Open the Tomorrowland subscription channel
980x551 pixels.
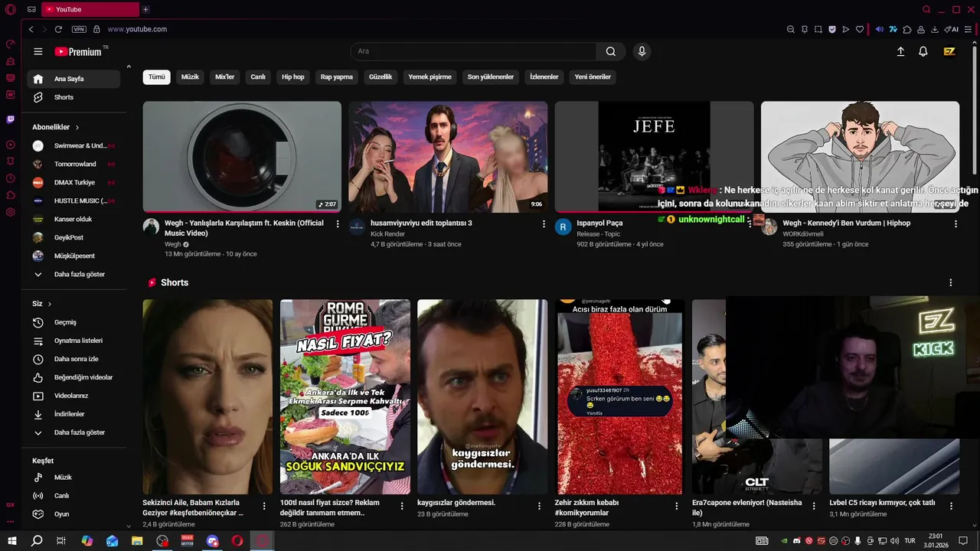click(x=73, y=164)
